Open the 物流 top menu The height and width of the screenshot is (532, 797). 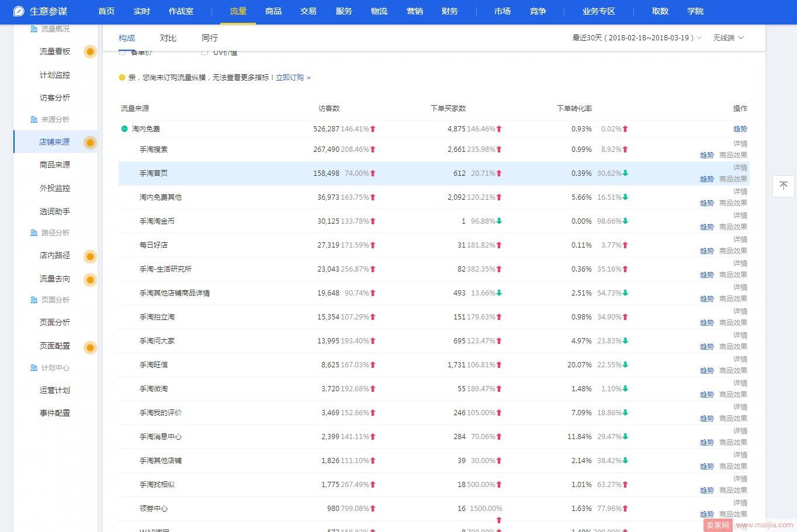point(379,11)
